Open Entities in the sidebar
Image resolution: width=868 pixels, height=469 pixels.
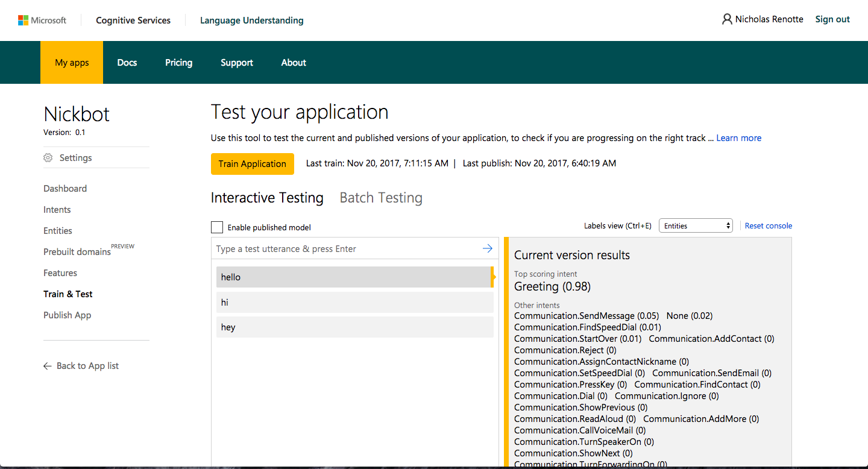[x=58, y=231]
